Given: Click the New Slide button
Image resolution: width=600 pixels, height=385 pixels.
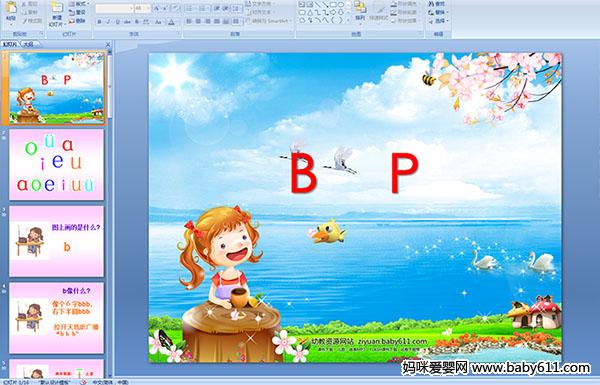Looking at the screenshot, I should [x=57, y=14].
